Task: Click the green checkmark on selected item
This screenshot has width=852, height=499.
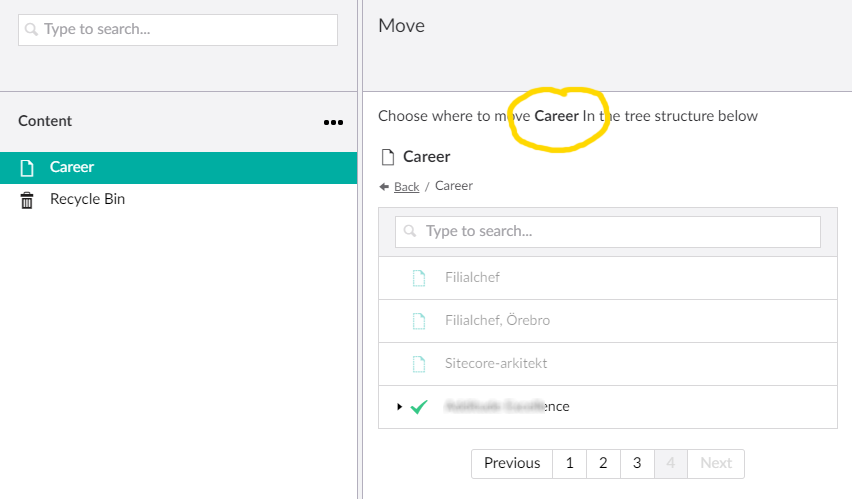Action: coord(420,407)
